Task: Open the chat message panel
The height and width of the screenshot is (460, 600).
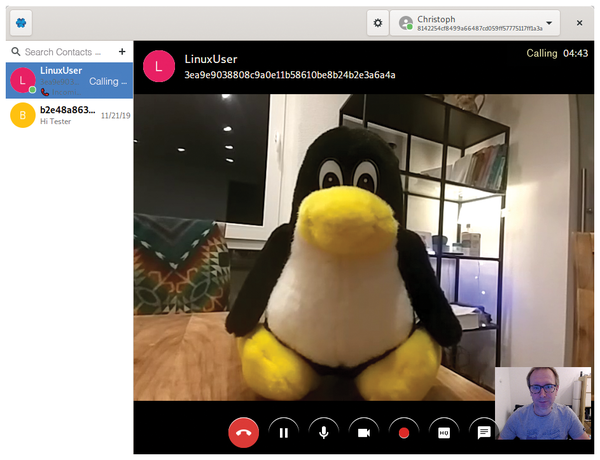Action: click(484, 432)
